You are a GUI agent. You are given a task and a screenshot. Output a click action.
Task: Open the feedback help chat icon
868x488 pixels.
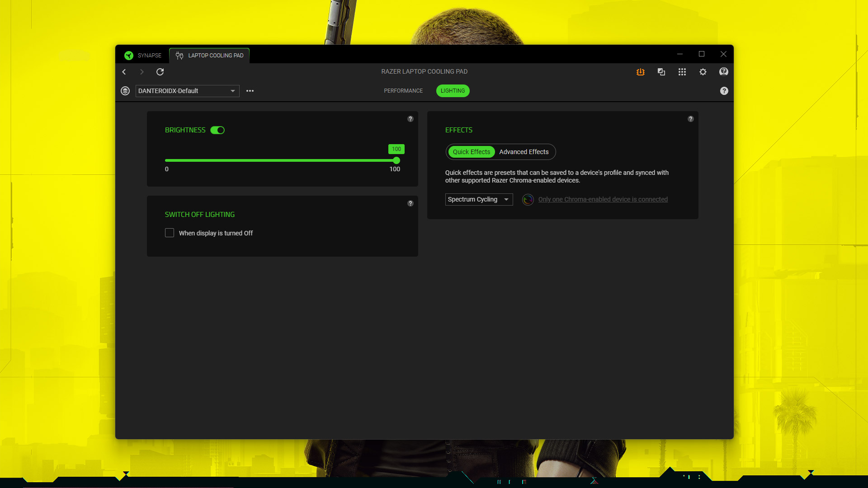point(724,72)
